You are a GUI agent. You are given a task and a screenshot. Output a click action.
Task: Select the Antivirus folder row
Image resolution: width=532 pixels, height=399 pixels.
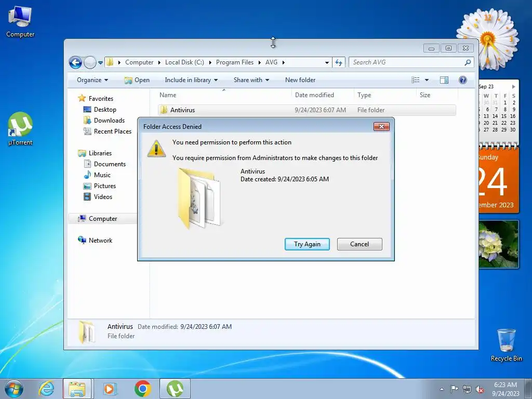pos(307,110)
